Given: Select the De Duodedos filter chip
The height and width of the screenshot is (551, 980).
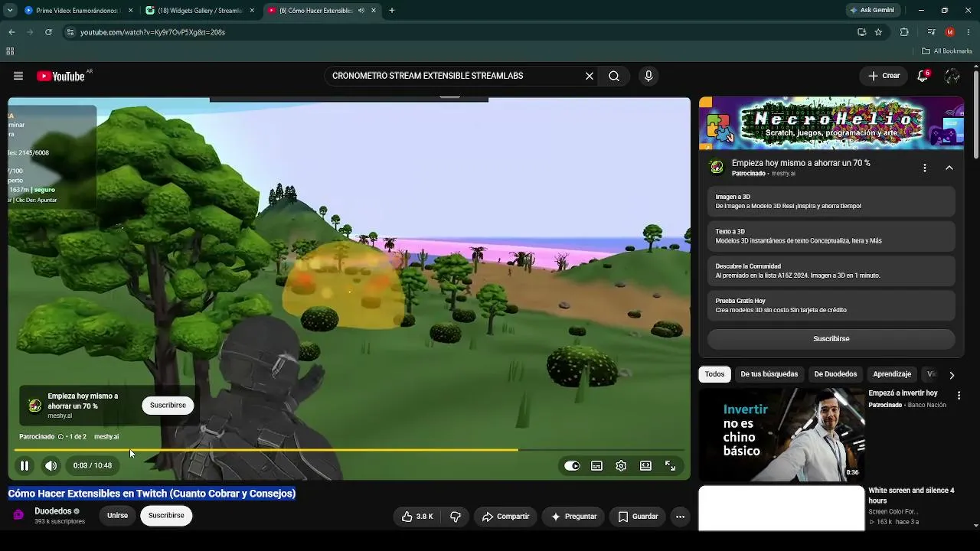Looking at the screenshot, I should point(835,374).
